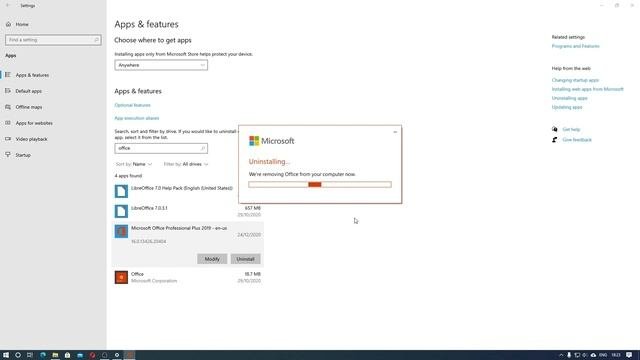
Task: Open Settings gear on taskbar
Action: tap(117, 355)
